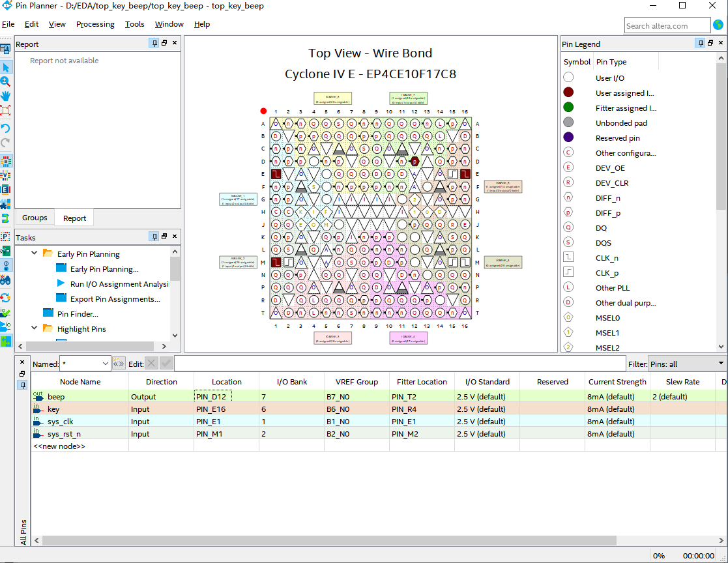Click the fit-in-window full screen icon

click(6, 111)
